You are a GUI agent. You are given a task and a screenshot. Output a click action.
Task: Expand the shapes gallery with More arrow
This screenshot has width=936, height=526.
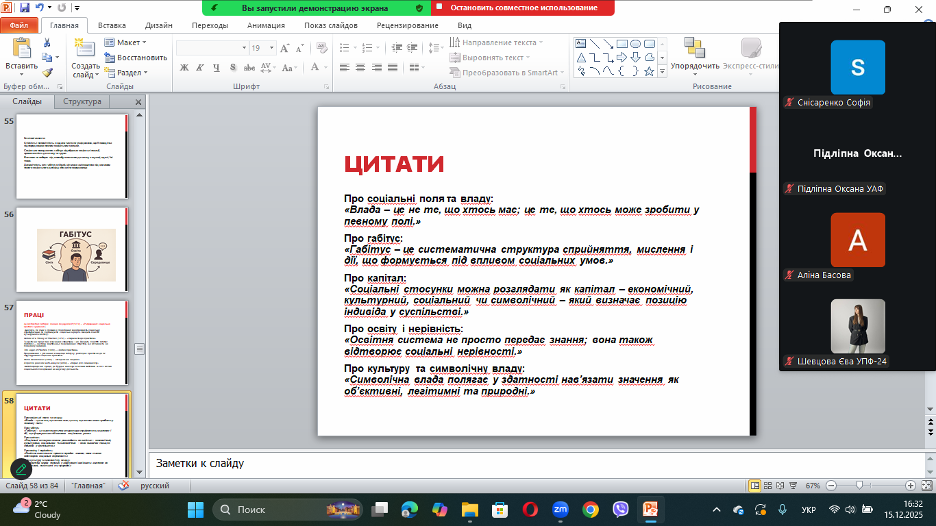pos(662,72)
